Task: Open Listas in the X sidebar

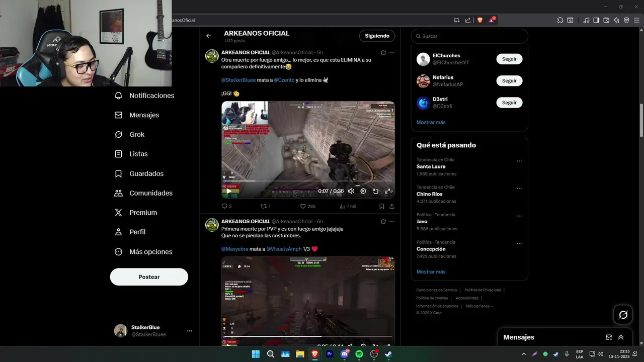Action: (x=131, y=154)
